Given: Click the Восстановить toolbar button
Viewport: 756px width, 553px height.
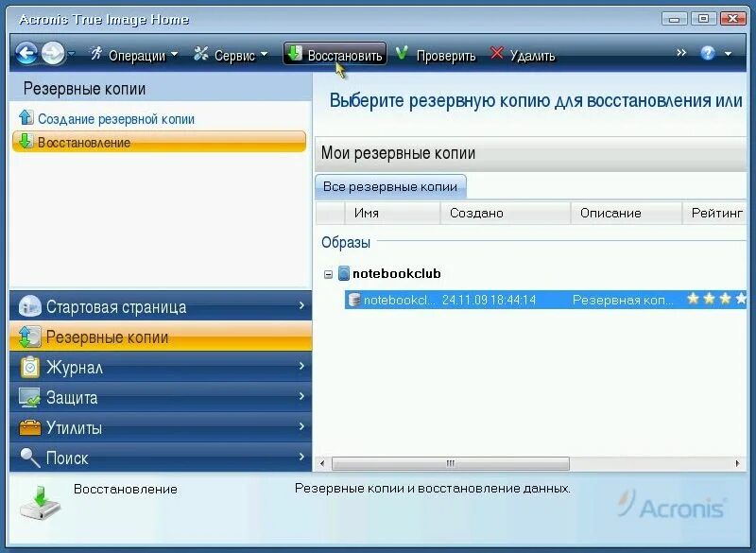Looking at the screenshot, I should tap(335, 54).
